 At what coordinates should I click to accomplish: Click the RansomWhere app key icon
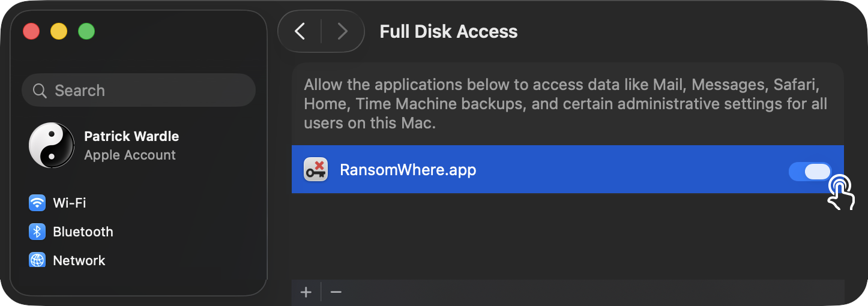click(x=316, y=170)
